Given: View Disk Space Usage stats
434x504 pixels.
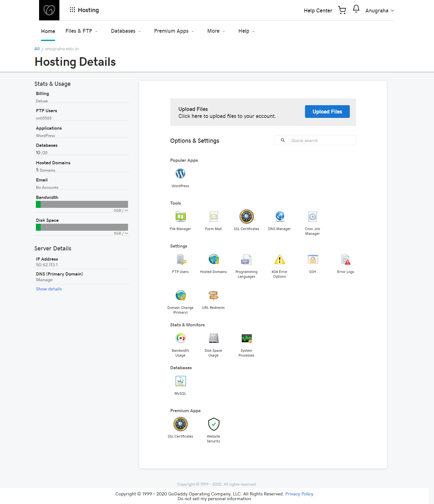Looking at the screenshot, I should tap(214, 338).
